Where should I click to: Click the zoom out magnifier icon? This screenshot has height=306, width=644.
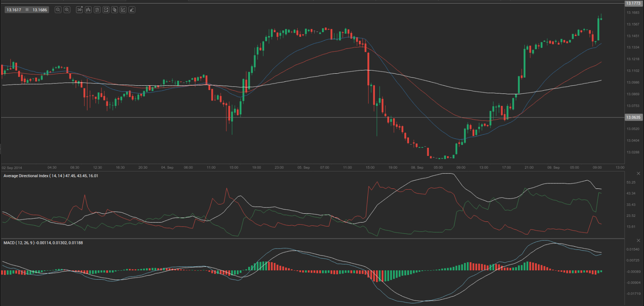(58, 10)
